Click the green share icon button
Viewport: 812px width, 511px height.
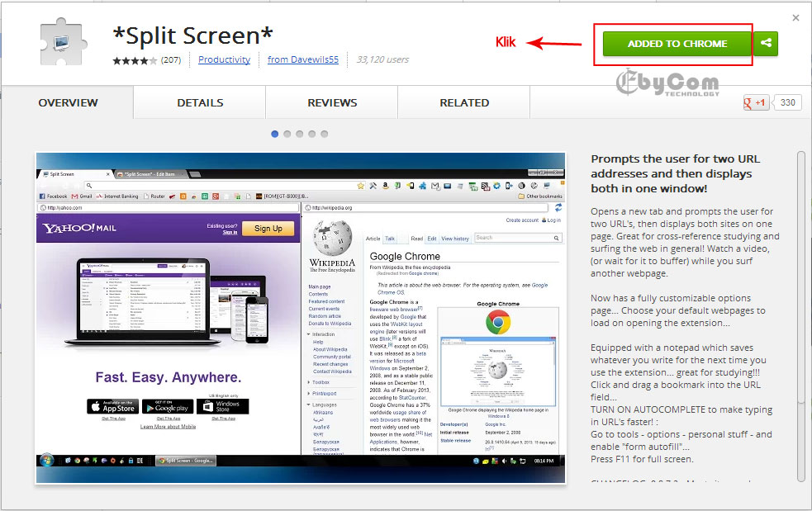click(766, 44)
